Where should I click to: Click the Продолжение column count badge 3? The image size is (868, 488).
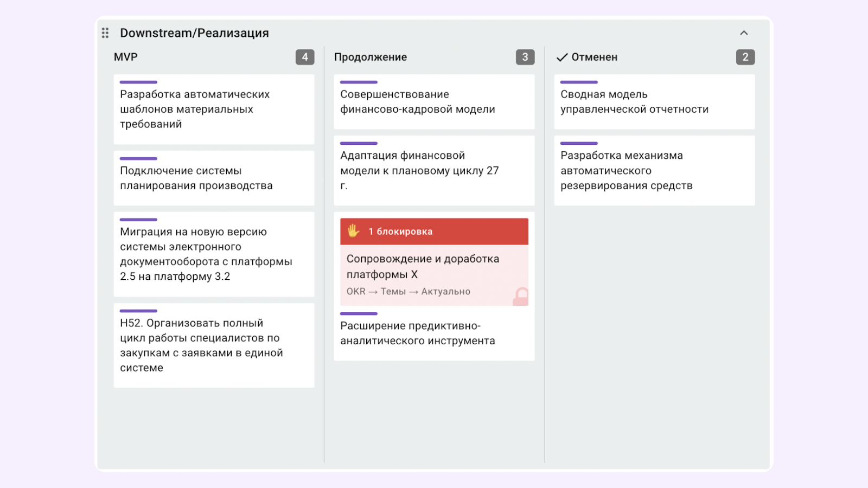(525, 57)
